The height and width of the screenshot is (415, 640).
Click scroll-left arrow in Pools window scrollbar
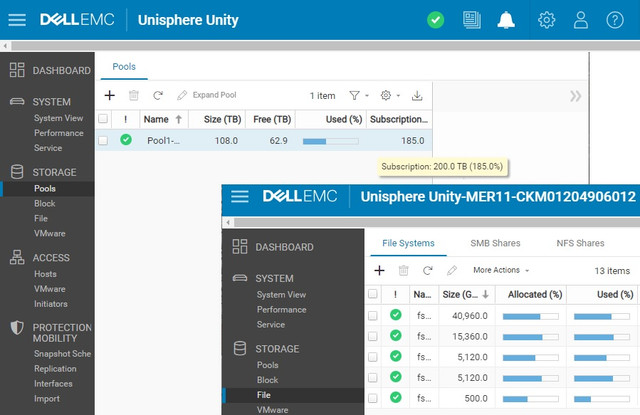(x=5, y=46)
